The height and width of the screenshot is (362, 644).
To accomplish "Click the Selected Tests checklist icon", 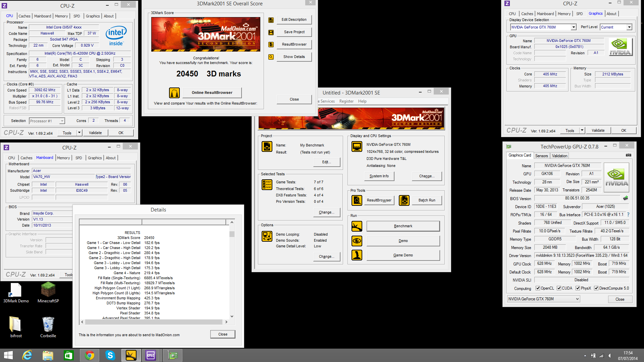I will [267, 184].
